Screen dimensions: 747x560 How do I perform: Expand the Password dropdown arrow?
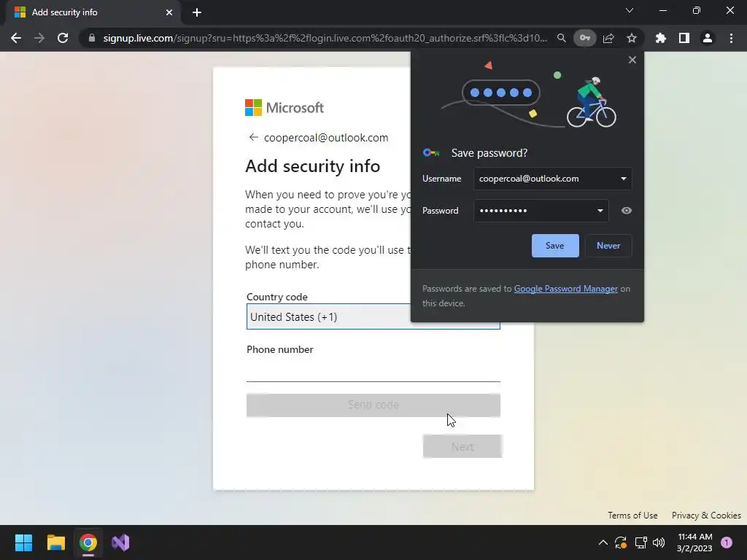coord(600,211)
